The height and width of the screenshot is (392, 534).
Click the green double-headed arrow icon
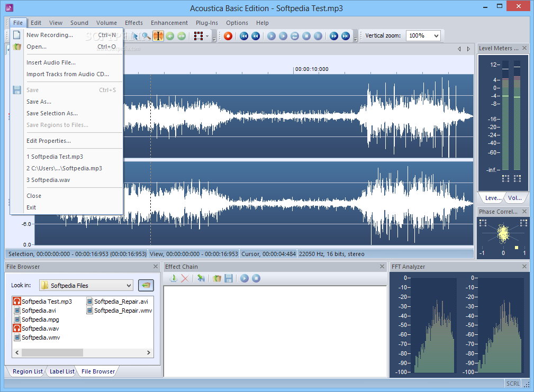(x=182, y=36)
